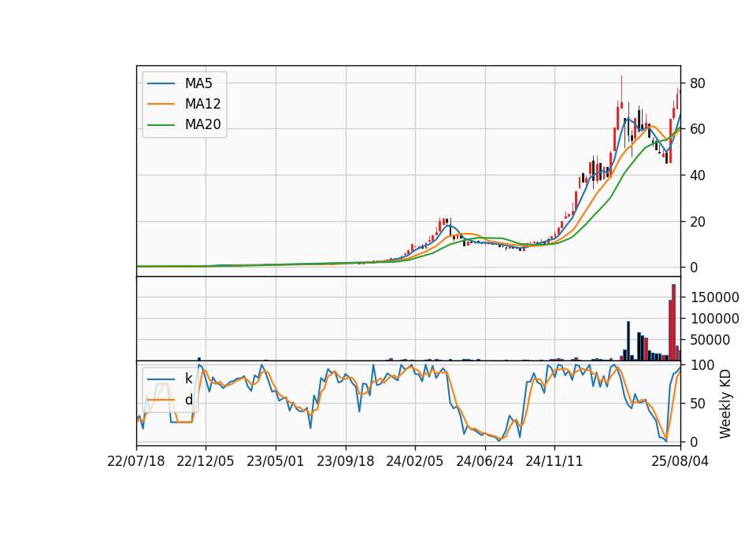Click the orange MA12 legend line sample
756x543 pixels.
coord(161,104)
